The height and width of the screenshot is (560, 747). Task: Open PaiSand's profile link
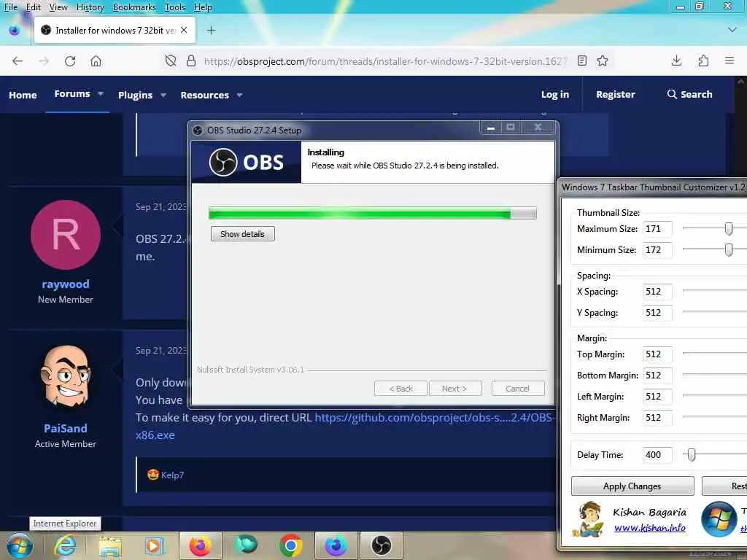click(x=66, y=428)
